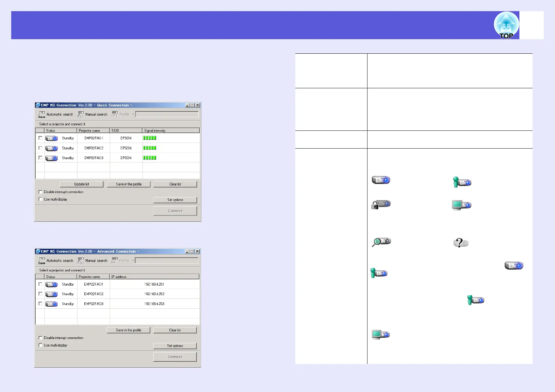Viewport: 555px width, 392px height.
Task: Open the Profile dropdown arrow in Quick Connection
Action: 133,114
